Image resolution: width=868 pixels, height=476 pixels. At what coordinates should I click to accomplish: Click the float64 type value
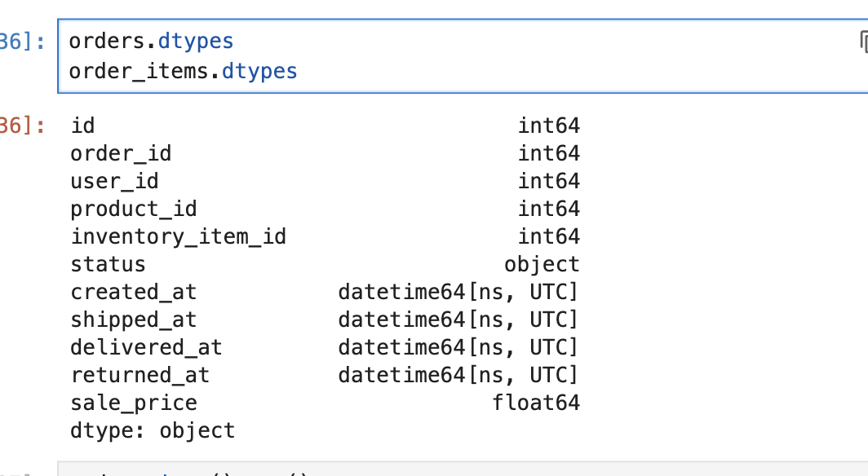pos(536,403)
